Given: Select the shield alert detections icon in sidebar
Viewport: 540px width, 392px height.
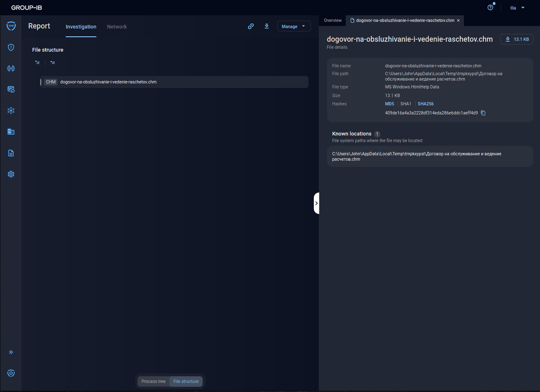Looking at the screenshot, I should (x=11, y=48).
